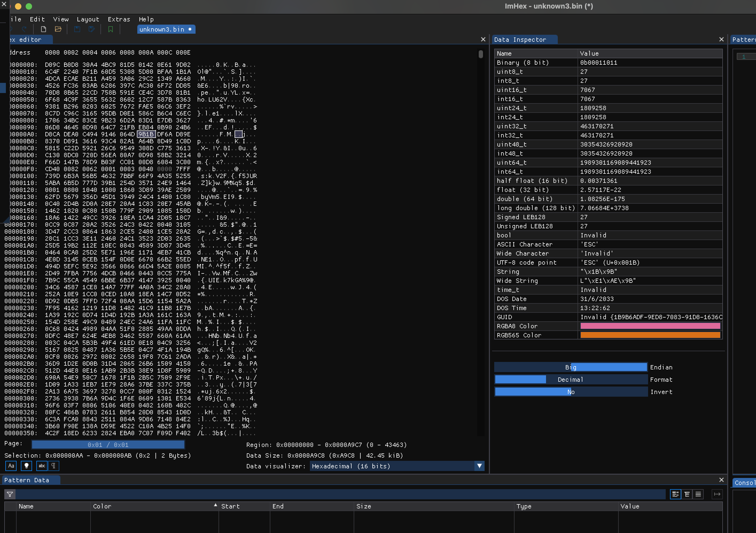The width and height of the screenshot is (756, 533).
Task: Switch Pattern Data to tree view layout icon
Action: (x=687, y=494)
